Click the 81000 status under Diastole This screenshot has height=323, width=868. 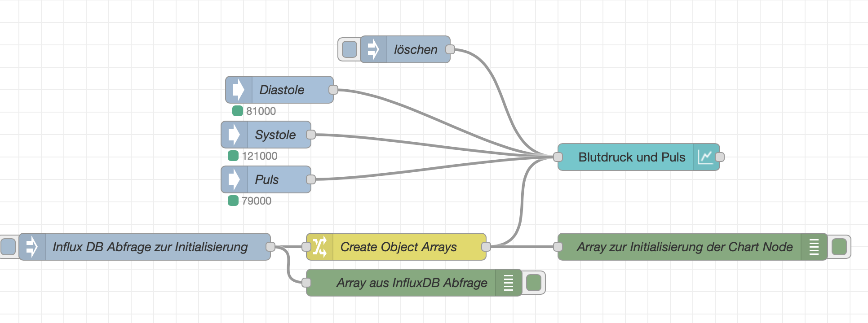[261, 111]
